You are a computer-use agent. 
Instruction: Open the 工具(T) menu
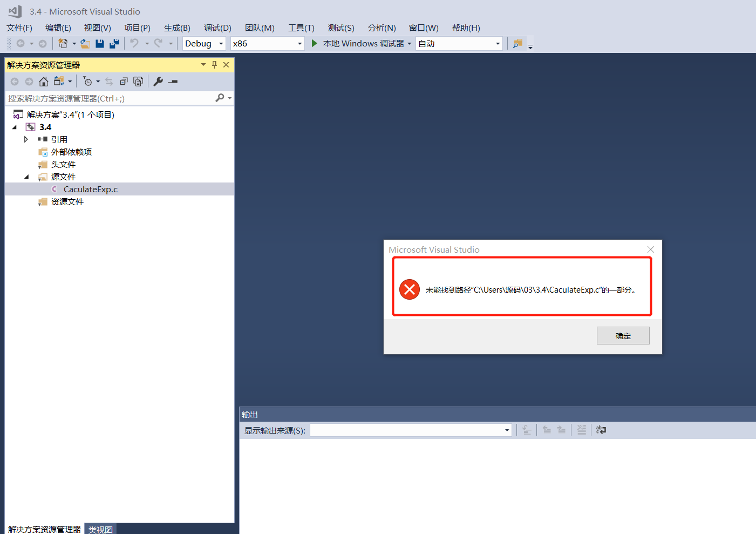pos(301,28)
